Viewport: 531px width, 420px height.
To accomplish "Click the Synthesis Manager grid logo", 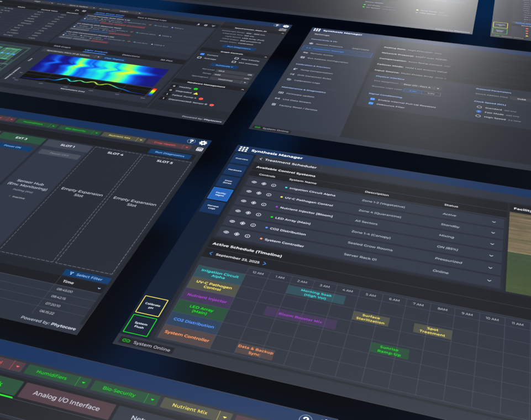I will coord(243,150).
